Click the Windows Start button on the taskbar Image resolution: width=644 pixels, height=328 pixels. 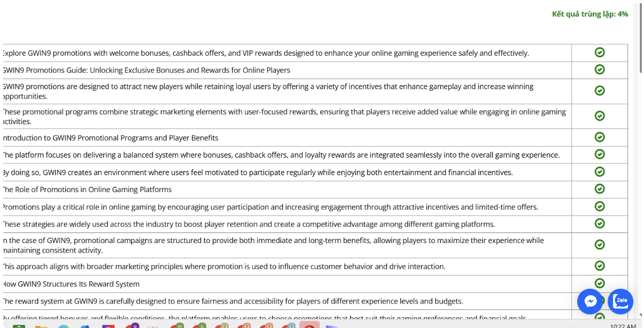[x=5, y=325]
